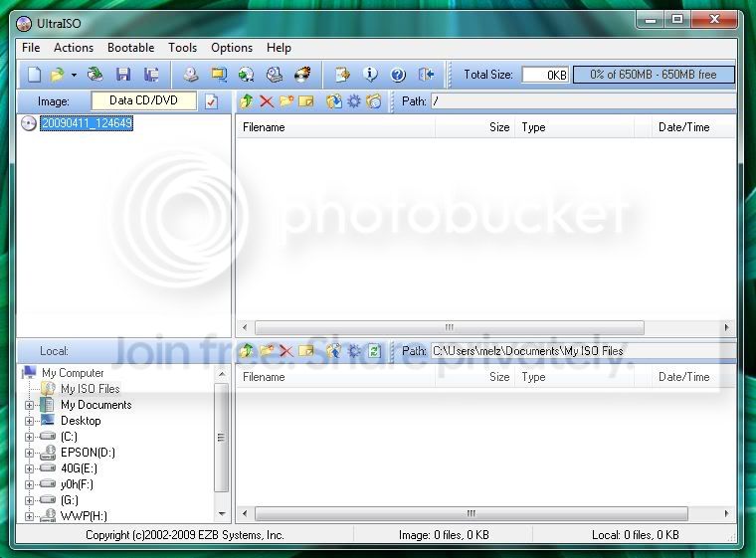
Task: Open the dropdown arrow beside Open icon
Action: pyautogui.click(x=74, y=75)
